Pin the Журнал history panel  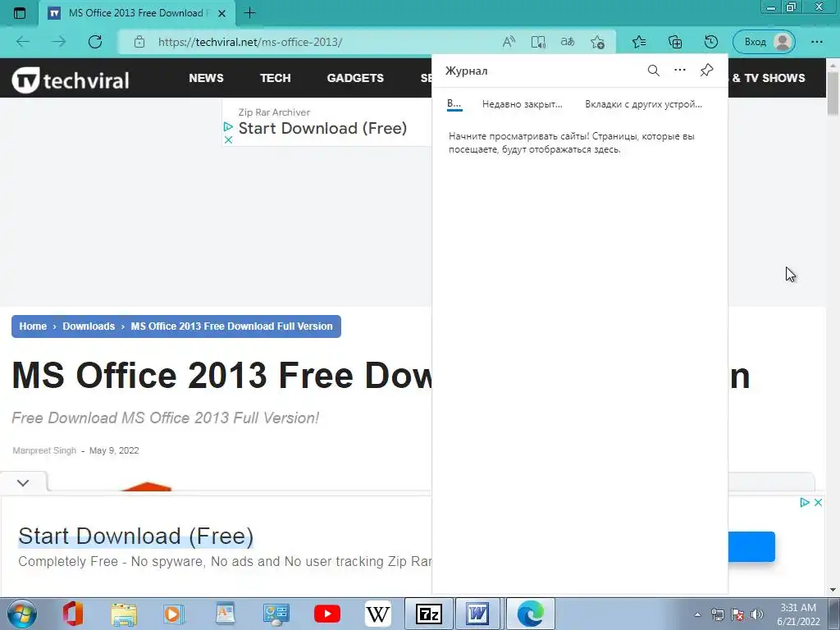coord(706,71)
